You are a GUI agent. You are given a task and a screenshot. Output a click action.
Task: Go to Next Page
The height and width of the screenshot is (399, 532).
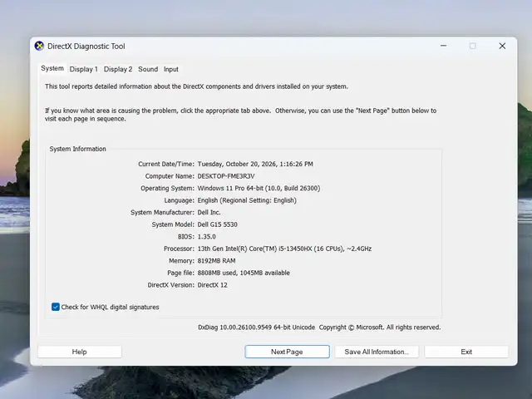(x=287, y=352)
